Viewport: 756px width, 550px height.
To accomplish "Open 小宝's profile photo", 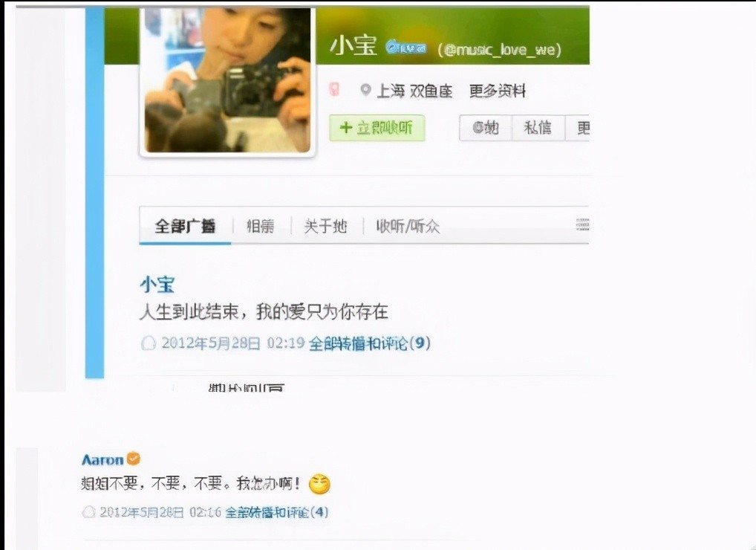I will tap(227, 80).
